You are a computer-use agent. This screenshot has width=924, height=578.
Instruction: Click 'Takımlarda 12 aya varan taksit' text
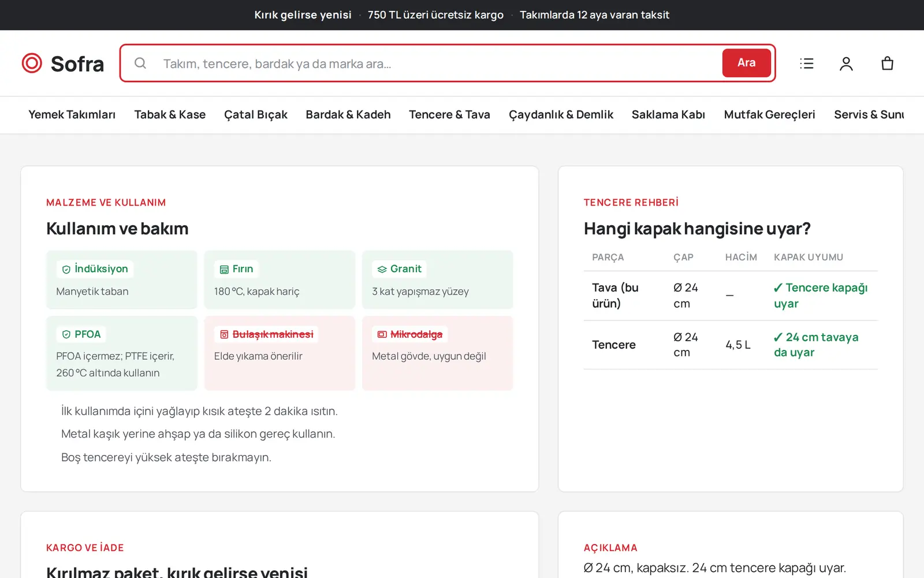point(594,15)
